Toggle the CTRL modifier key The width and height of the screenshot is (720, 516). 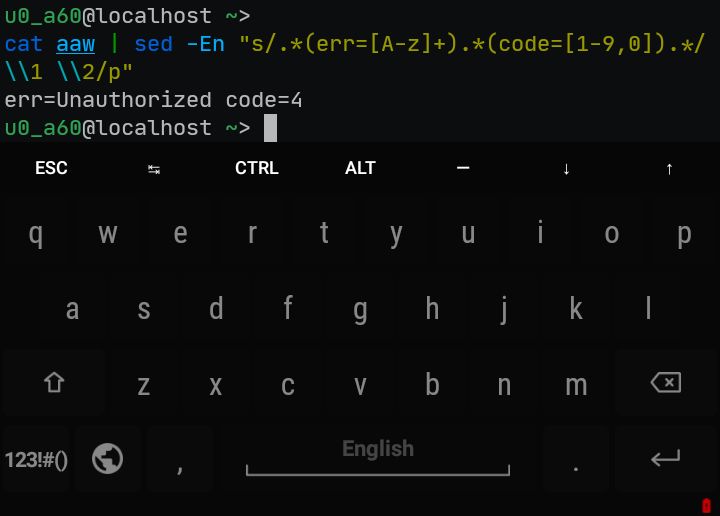[257, 168]
